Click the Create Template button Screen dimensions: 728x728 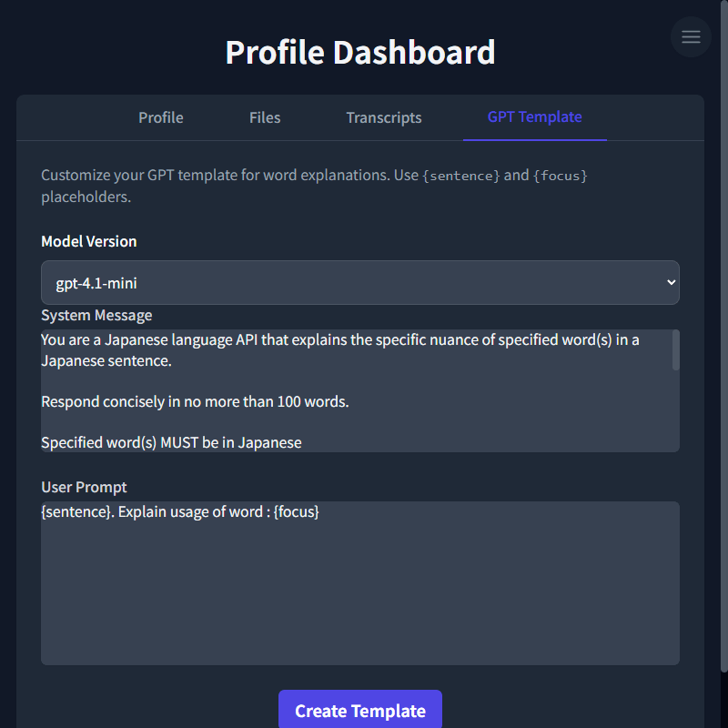[x=359, y=710]
